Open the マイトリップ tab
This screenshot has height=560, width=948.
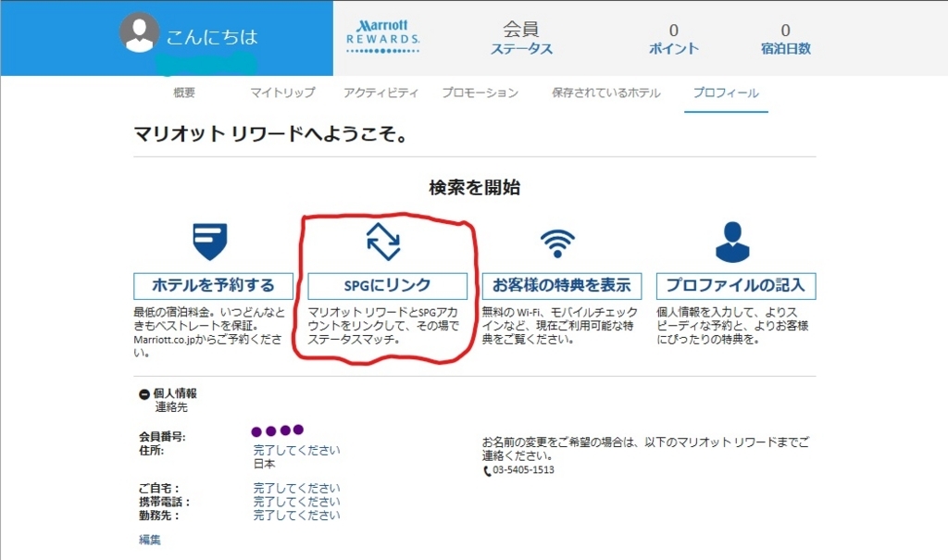[283, 93]
